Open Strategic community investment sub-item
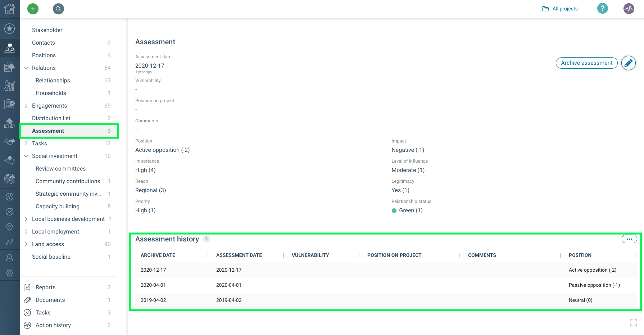The width and height of the screenshot is (644, 335). pos(69,194)
